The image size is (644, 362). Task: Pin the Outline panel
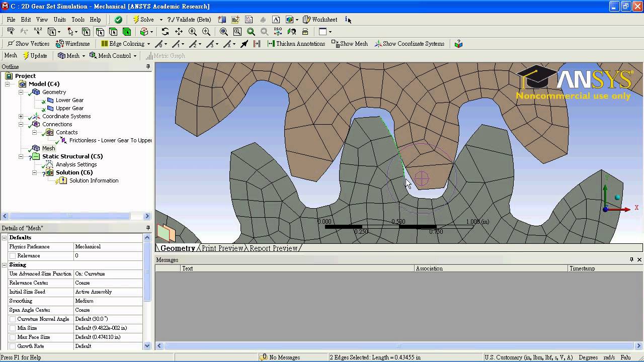[x=148, y=66]
